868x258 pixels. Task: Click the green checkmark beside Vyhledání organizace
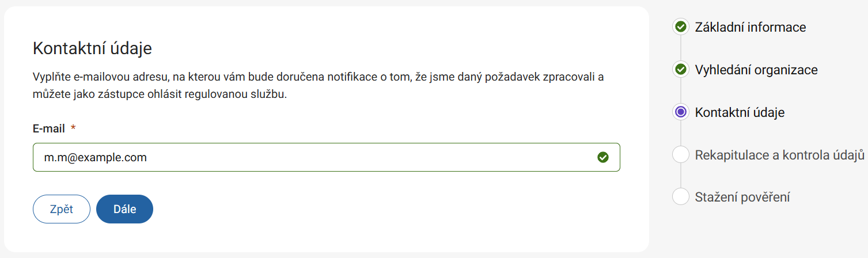(680, 70)
